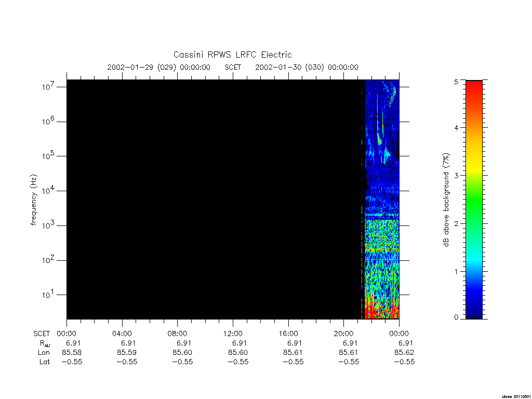Click the 10^3 frequency tick label
Viewport: 532px width, 399px height.
48,225
